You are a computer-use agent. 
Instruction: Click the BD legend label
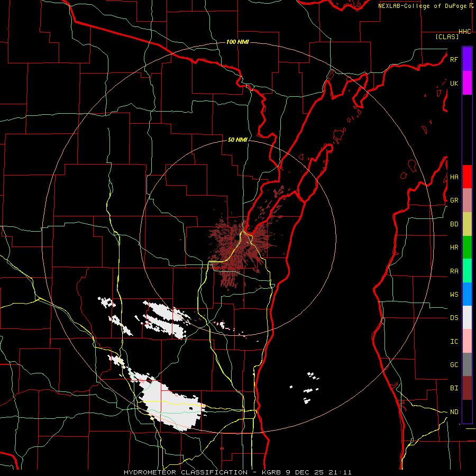click(x=454, y=224)
